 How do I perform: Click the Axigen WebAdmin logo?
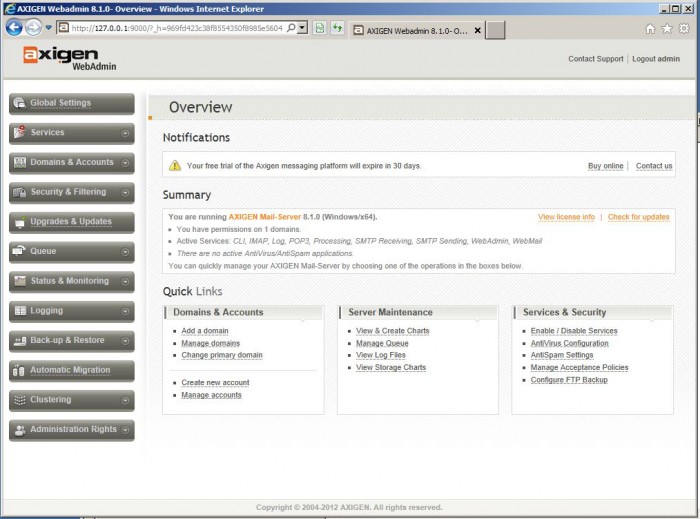pyautogui.click(x=70, y=58)
